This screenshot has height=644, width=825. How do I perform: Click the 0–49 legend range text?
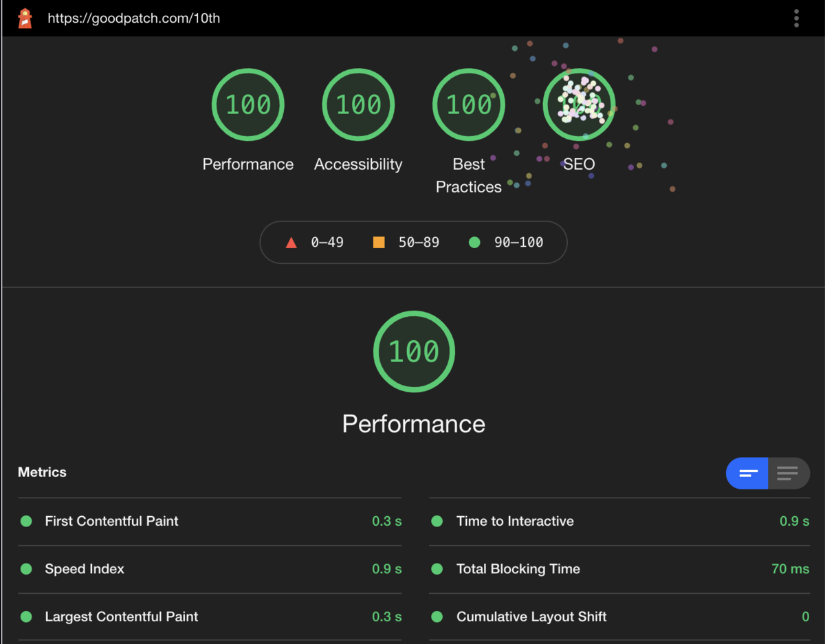click(x=327, y=242)
